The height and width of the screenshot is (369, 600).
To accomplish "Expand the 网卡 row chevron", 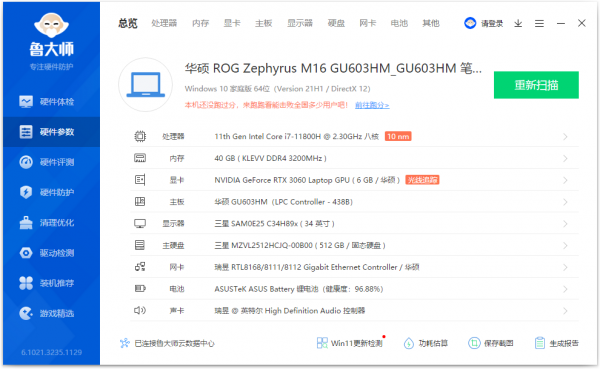I will point(565,268).
